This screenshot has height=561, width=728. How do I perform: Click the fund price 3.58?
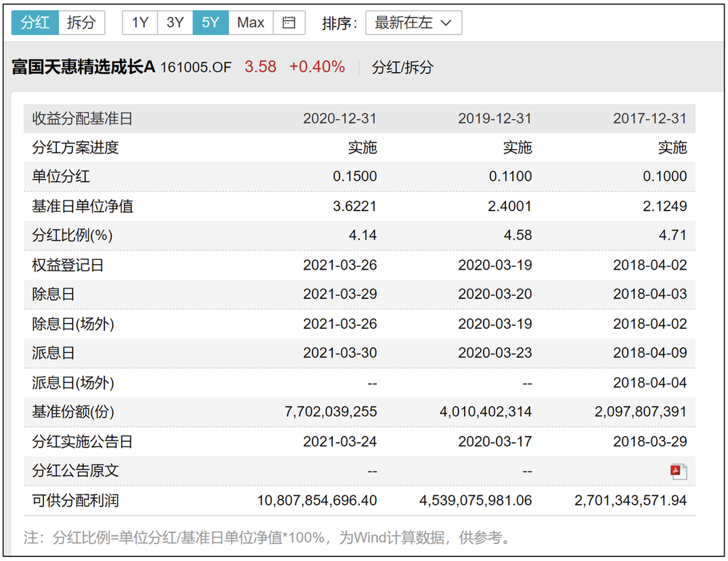[260, 67]
